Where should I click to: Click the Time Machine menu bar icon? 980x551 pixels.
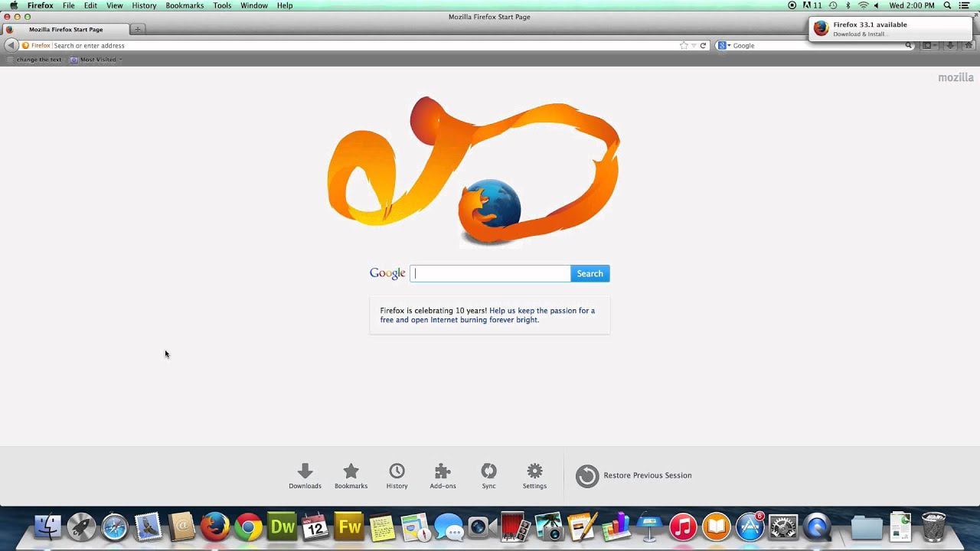point(833,5)
